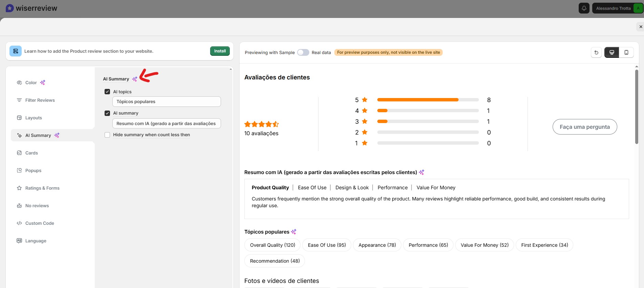Click sparkle icon beside AI Summary heading
The image size is (644, 288).
(135, 79)
